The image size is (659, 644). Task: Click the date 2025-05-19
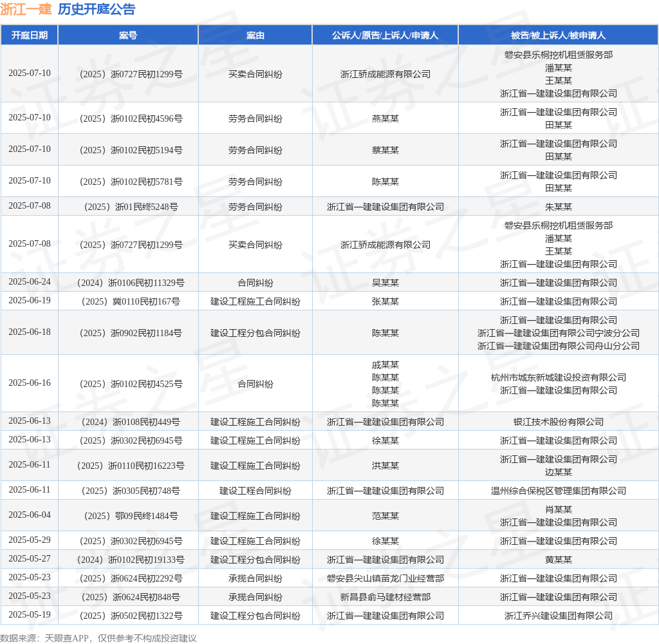[x=30, y=615]
